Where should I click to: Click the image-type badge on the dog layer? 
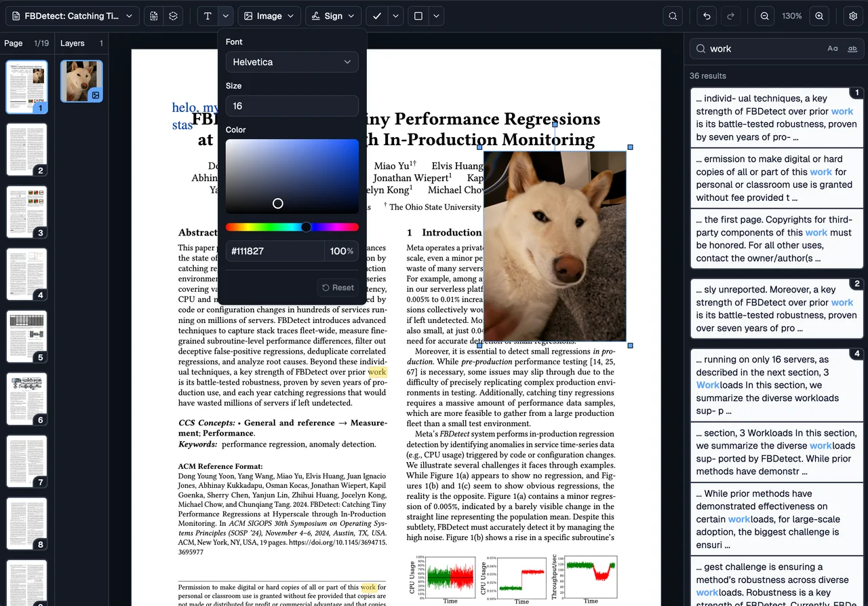coord(96,95)
